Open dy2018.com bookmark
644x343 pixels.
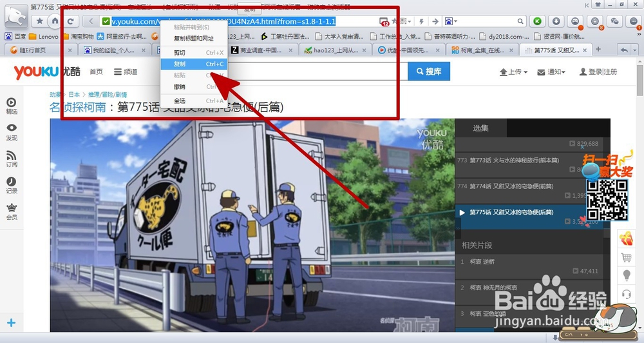[x=504, y=37]
